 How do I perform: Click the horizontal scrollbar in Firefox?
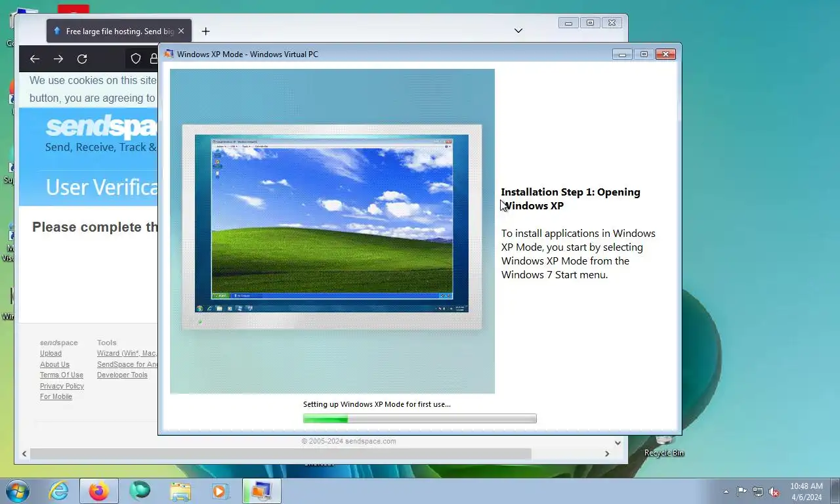(280, 453)
